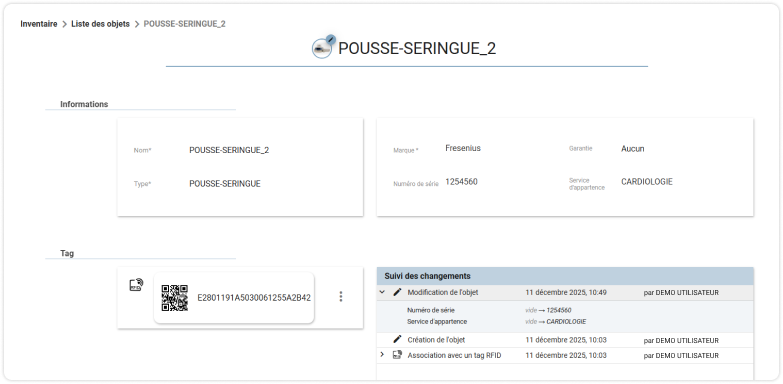Click pencil icon beside Modification de l'objet
The image size is (783, 384).
coord(397,292)
